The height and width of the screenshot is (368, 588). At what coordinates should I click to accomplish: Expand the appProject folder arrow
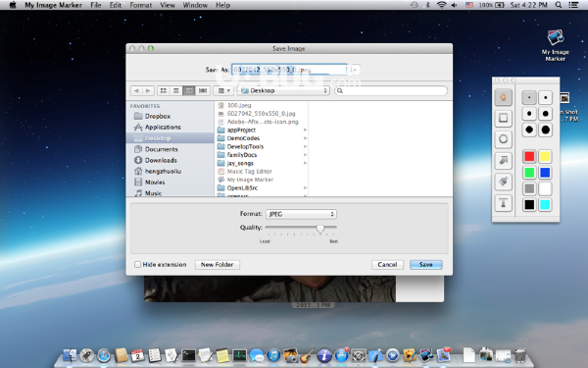coord(305,130)
